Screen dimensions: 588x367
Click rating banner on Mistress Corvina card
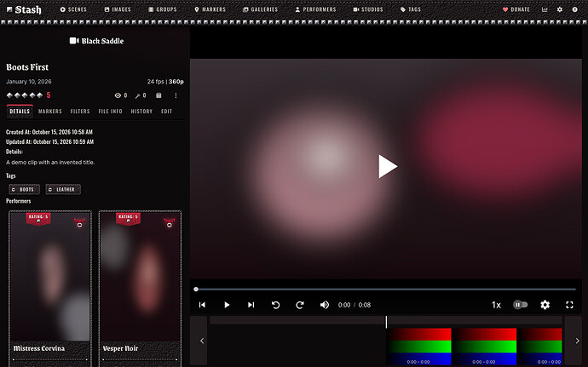[38, 219]
